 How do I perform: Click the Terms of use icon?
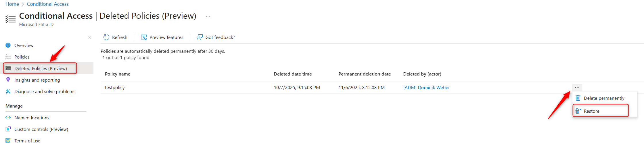pos(8,141)
